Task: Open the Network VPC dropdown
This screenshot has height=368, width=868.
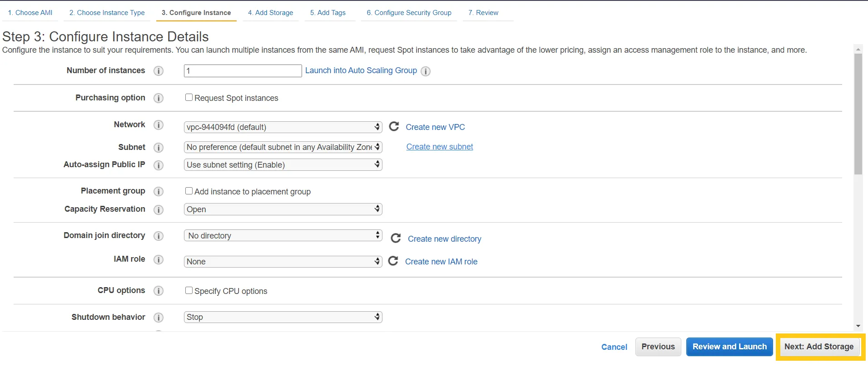Action: pyautogui.click(x=283, y=127)
